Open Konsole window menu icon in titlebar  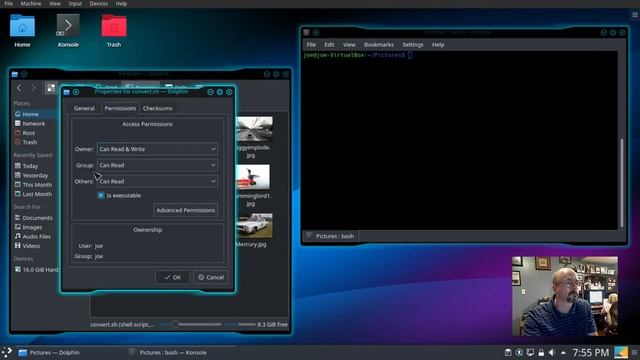307,32
